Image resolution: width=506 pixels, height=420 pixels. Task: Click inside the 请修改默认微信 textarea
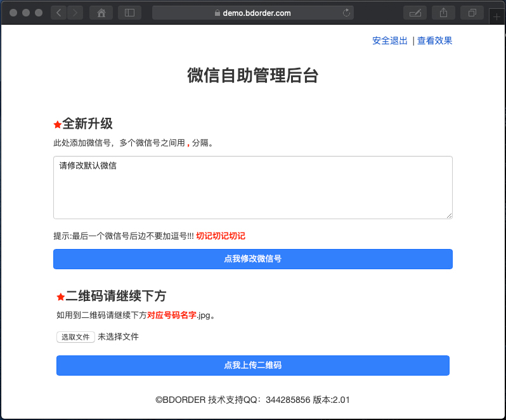[x=252, y=188]
